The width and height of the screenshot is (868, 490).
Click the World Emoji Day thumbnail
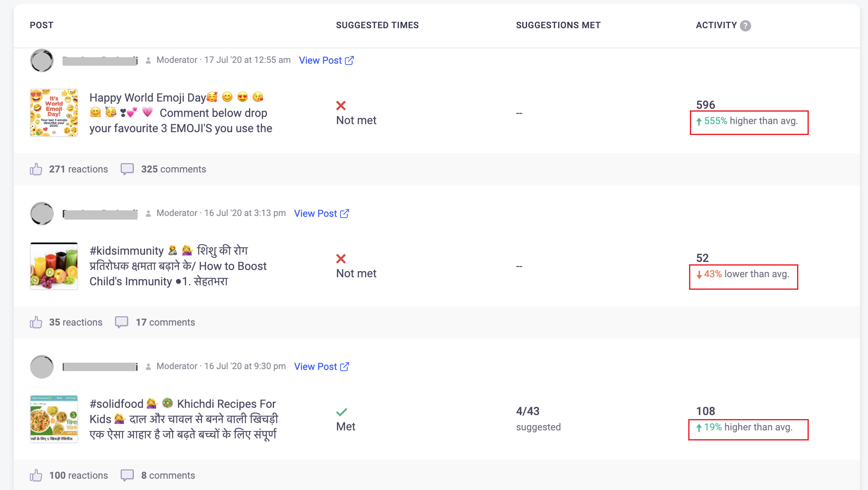[54, 113]
